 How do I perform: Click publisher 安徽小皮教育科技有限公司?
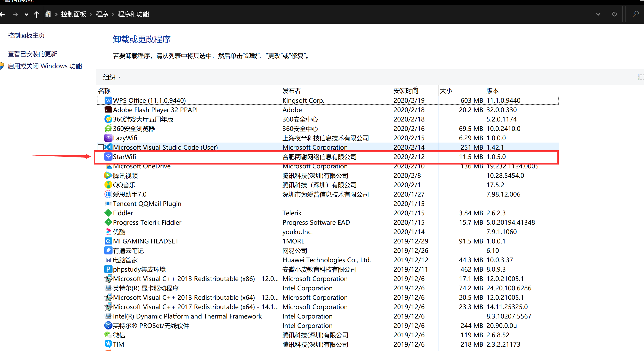click(x=319, y=270)
